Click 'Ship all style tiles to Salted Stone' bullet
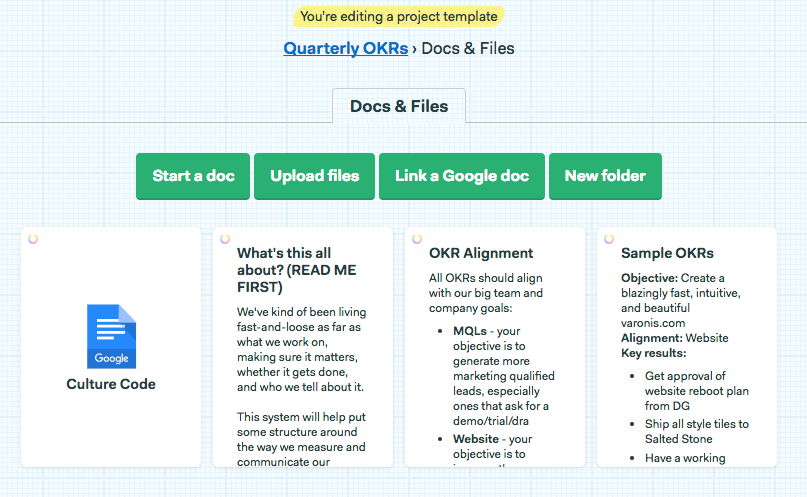Screen dimensions: 807x497 (697, 431)
